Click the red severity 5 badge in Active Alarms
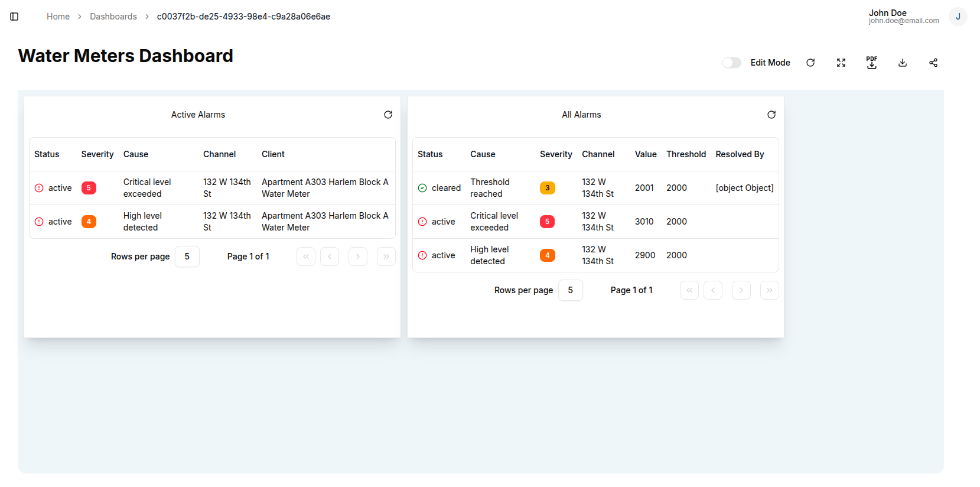This screenshot has width=980, height=487. click(89, 188)
